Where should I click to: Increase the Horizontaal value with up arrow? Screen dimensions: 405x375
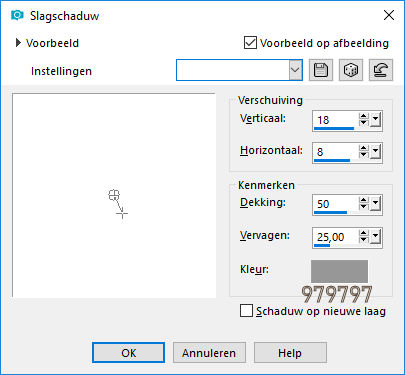click(363, 148)
